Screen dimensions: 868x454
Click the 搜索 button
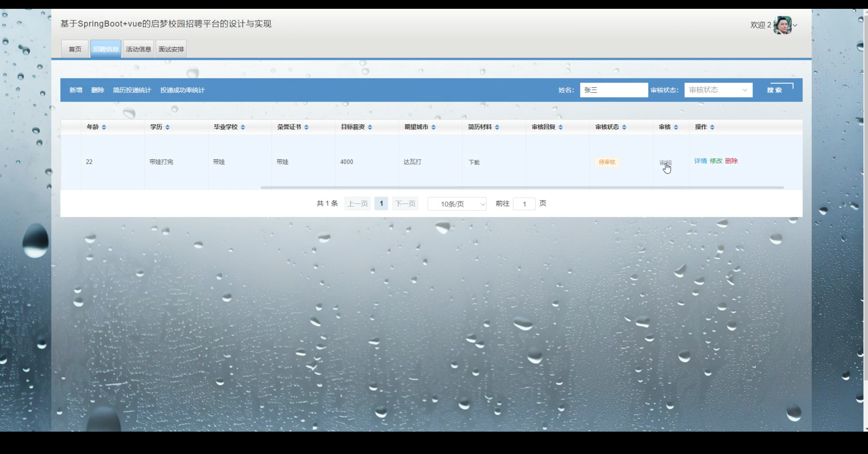[x=774, y=90]
